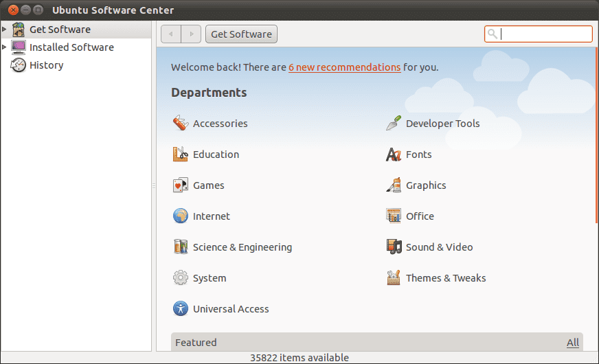Show All featured applications
The width and height of the screenshot is (599, 364).
572,343
